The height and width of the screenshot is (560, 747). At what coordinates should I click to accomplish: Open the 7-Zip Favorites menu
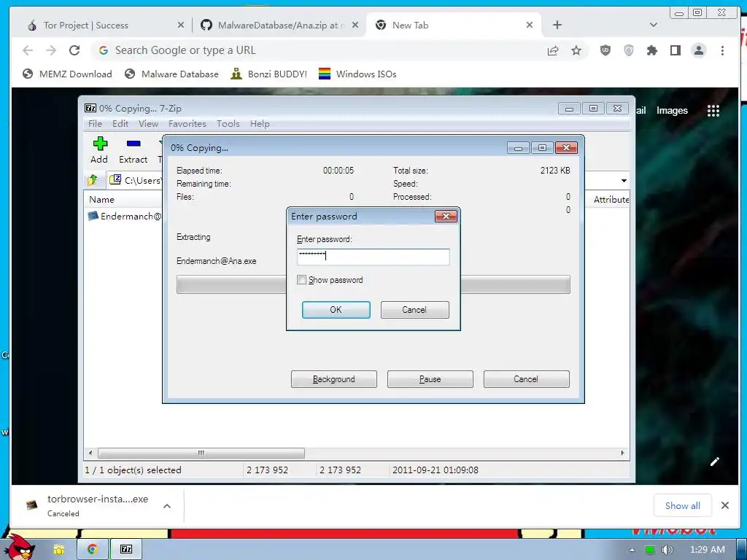pyautogui.click(x=187, y=124)
